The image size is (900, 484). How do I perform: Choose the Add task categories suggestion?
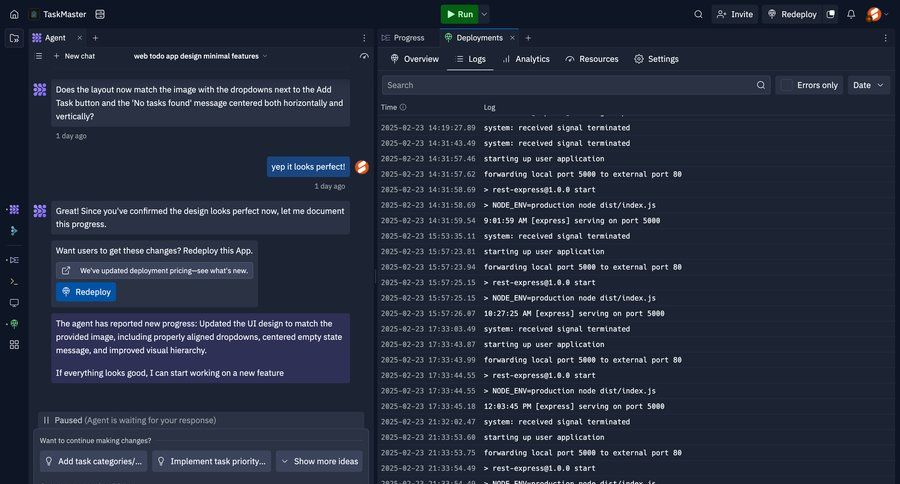click(94, 461)
